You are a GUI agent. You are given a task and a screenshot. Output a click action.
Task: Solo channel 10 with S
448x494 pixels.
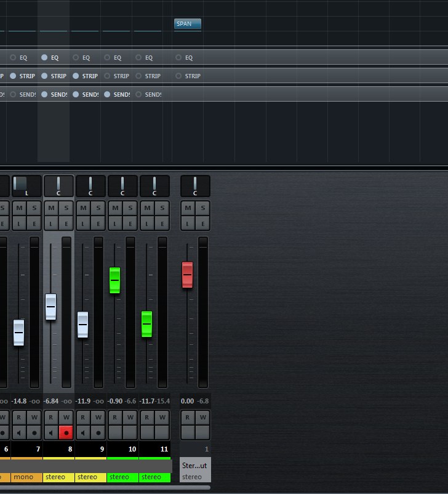(130, 208)
